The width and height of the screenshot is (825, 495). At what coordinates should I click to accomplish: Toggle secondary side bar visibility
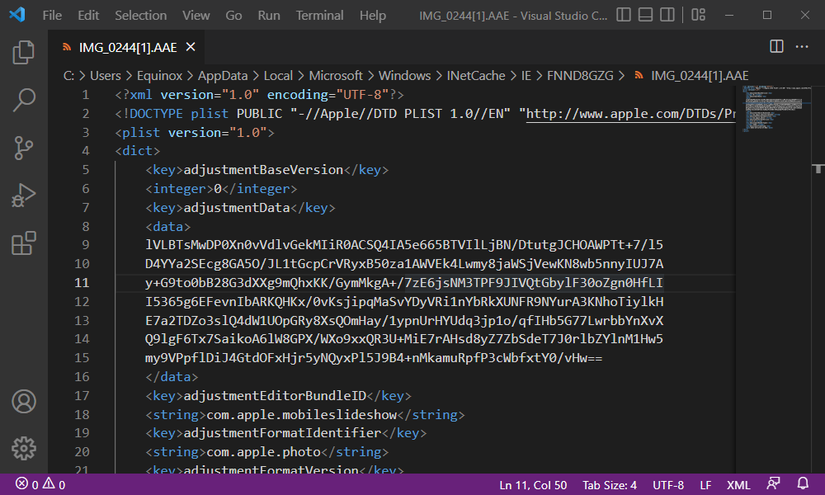(669, 16)
